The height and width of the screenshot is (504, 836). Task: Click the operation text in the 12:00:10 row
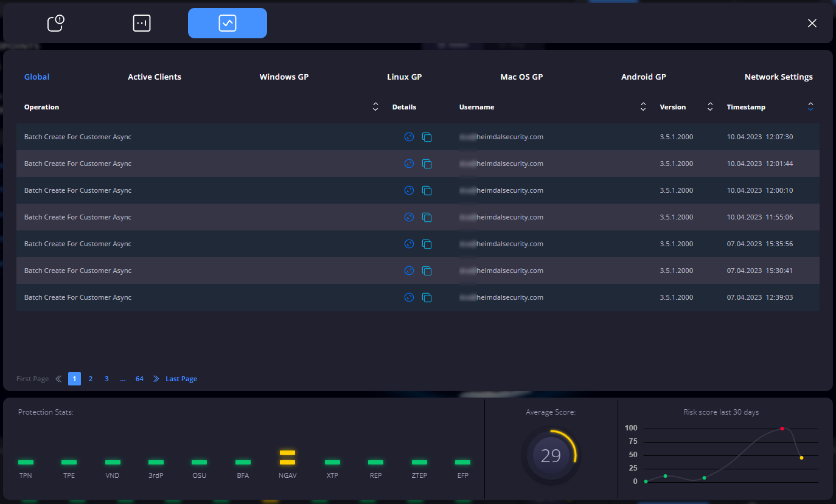[x=78, y=190]
